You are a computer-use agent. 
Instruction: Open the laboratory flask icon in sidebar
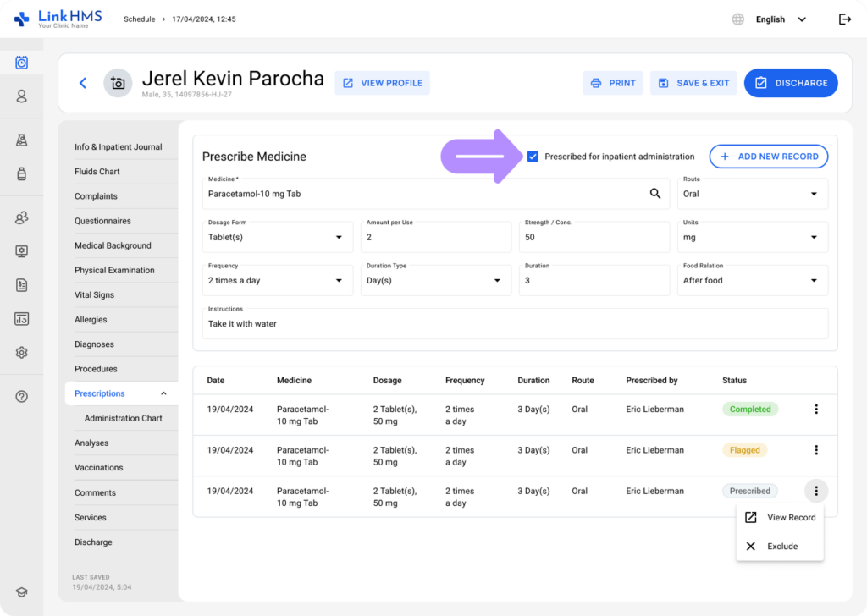pyautogui.click(x=22, y=140)
